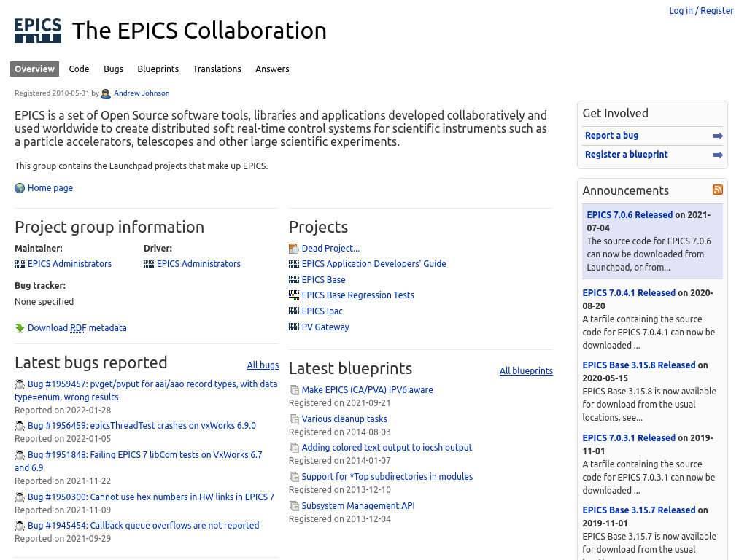Click Log in / Register link
The height and width of the screenshot is (560, 747).
[701, 10]
